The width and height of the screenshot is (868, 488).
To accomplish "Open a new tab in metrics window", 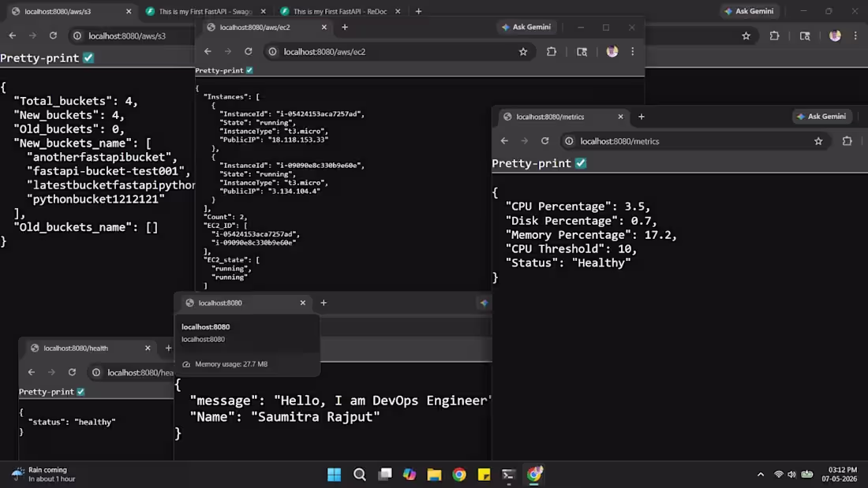I will tap(642, 117).
